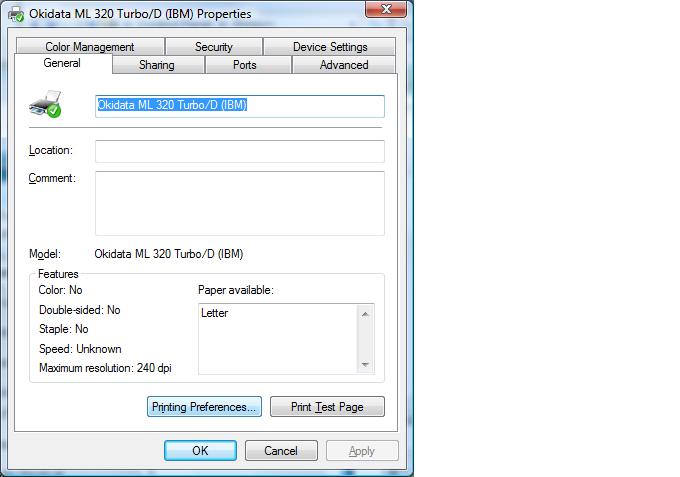The image size is (680, 477).
Task: Click the printer name text field
Action: tap(239, 106)
